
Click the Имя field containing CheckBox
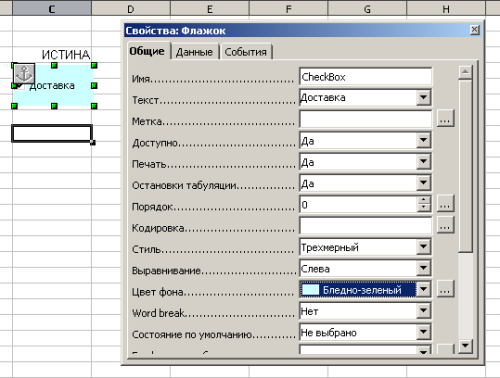click(366, 77)
